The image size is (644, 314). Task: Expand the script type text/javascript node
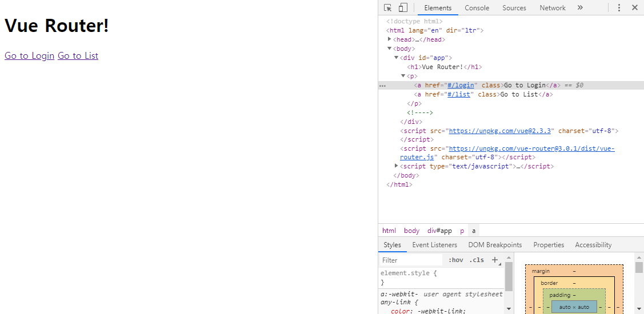tap(397, 166)
